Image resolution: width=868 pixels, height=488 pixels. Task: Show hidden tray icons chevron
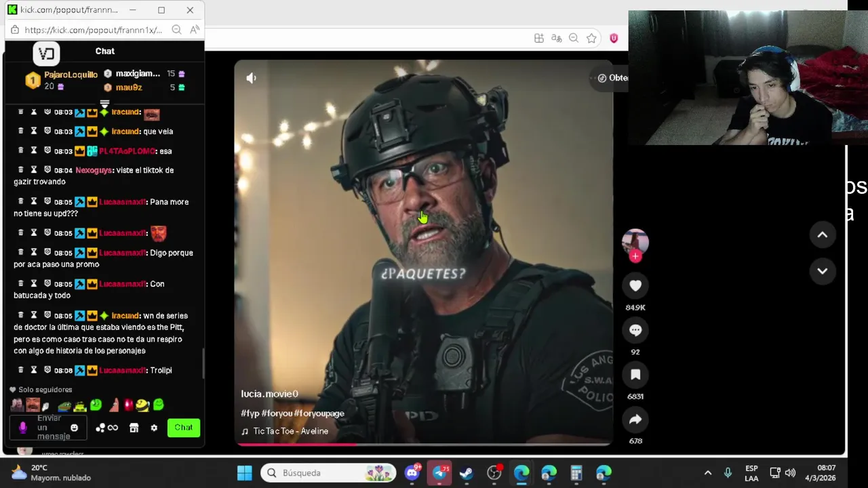point(707,473)
